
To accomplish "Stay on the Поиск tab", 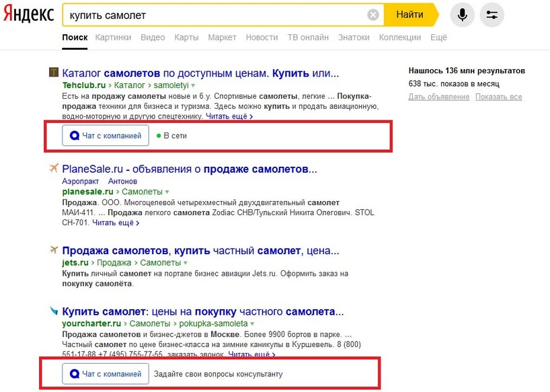I will 75,38.
